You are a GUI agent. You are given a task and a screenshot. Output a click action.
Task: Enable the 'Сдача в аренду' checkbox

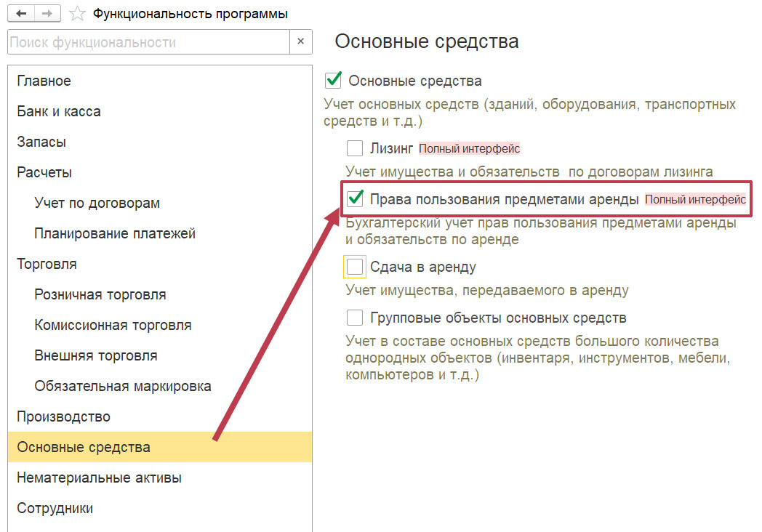coord(354,267)
